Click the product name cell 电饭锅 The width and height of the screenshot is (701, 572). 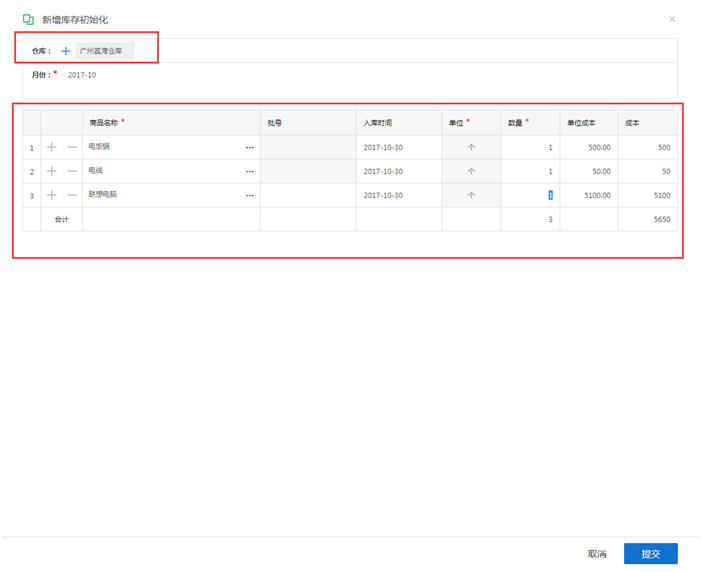coord(171,147)
